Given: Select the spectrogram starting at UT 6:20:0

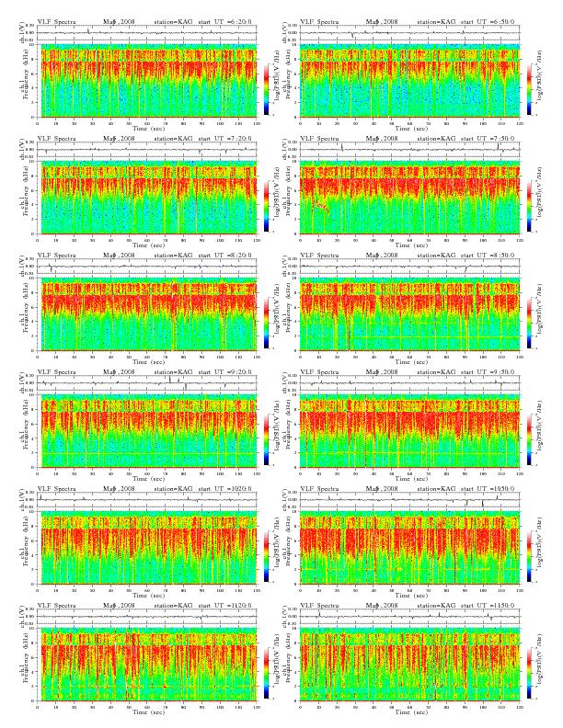Looking at the screenshot, I should point(147,81).
